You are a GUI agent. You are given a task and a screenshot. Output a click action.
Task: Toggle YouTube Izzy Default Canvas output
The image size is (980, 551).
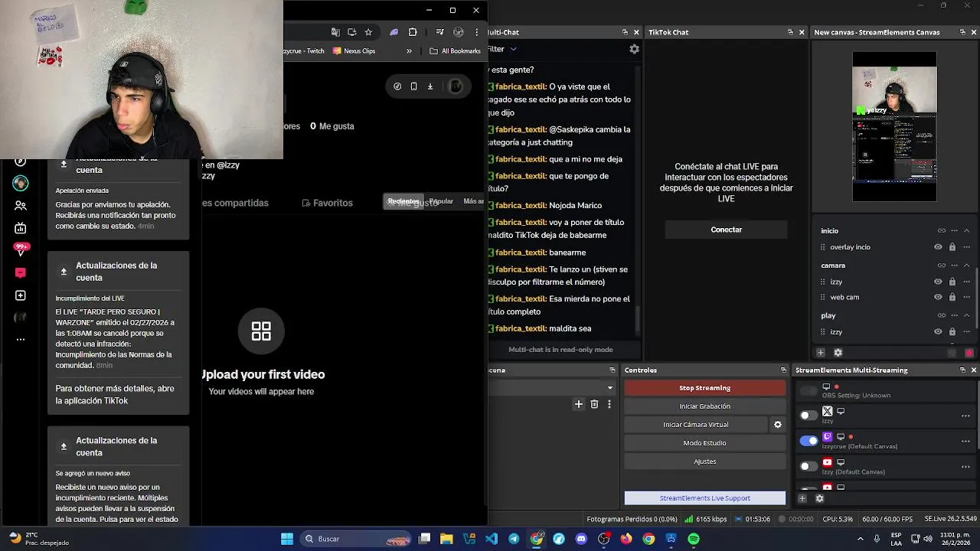808,466
